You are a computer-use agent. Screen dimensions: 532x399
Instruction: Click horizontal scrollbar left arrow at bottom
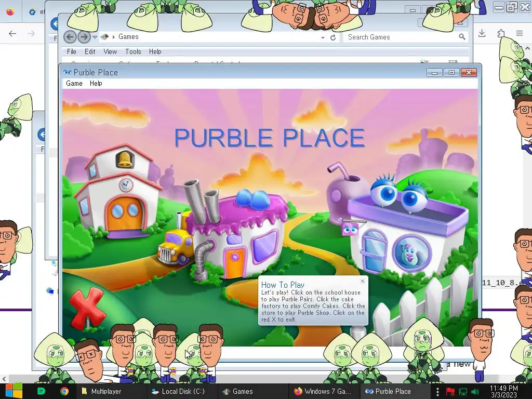coord(4,378)
